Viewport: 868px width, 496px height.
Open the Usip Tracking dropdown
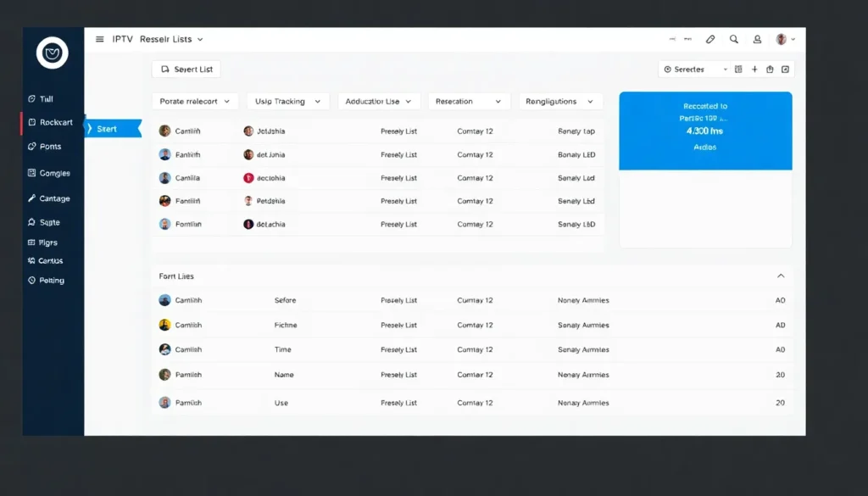pos(288,101)
